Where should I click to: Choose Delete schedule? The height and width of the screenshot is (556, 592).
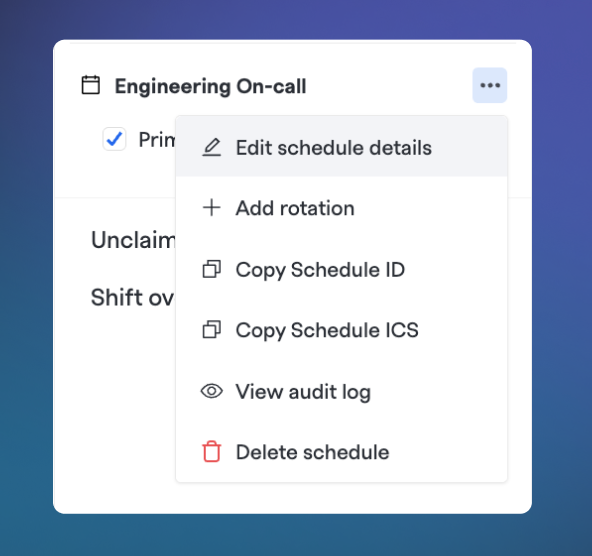pos(341,452)
